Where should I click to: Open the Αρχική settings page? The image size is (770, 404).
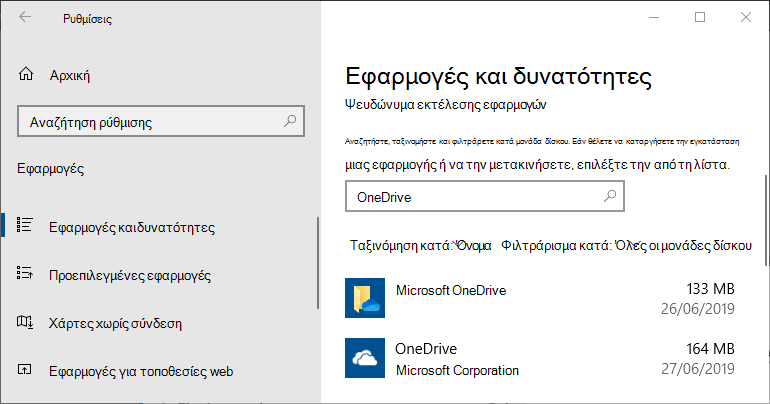click(x=70, y=75)
